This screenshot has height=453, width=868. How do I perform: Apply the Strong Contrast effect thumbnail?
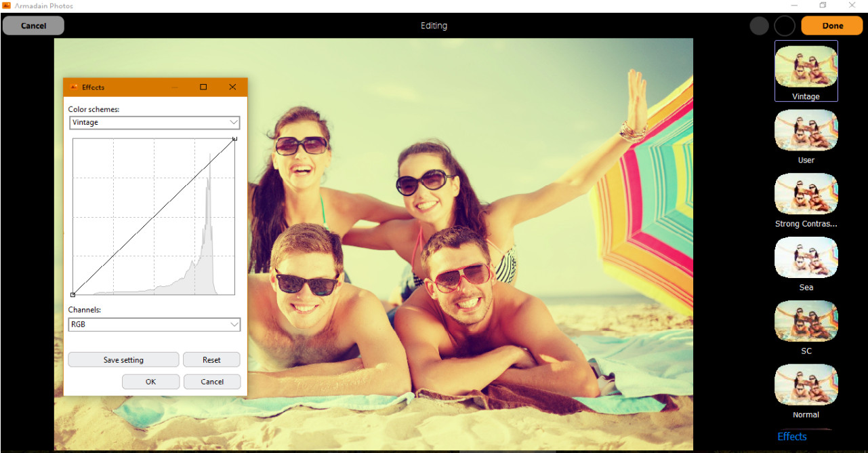(x=806, y=194)
